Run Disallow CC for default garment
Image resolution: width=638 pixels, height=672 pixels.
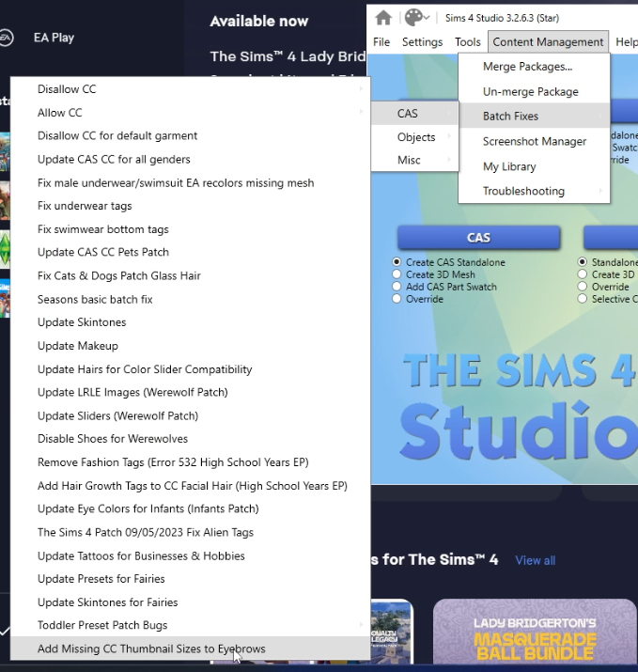click(x=190, y=136)
